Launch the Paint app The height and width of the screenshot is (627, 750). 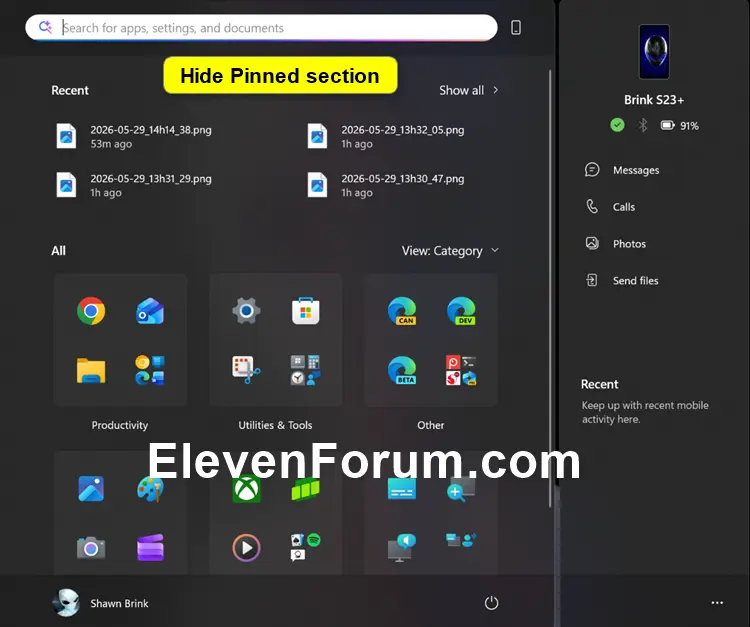[x=150, y=488]
